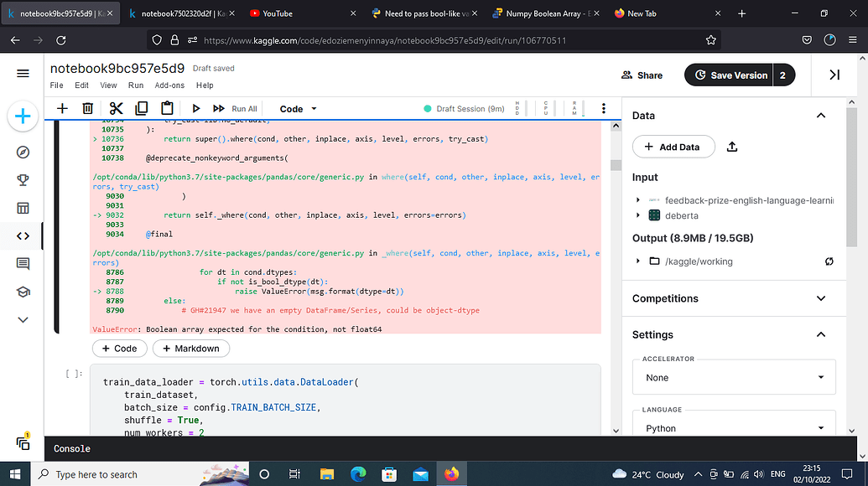Image resolution: width=868 pixels, height=486 pixels.
Task: Run the current cell with play icon
Action: 195,108
